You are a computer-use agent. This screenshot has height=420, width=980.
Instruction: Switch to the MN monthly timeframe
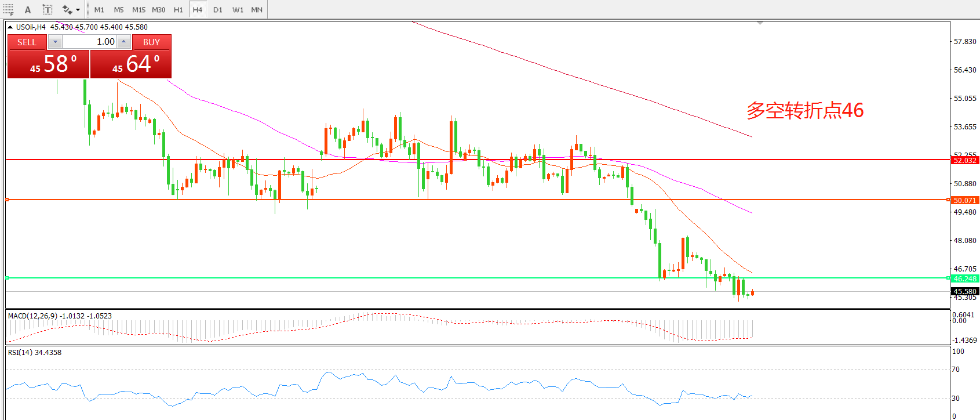coord(257,10)
